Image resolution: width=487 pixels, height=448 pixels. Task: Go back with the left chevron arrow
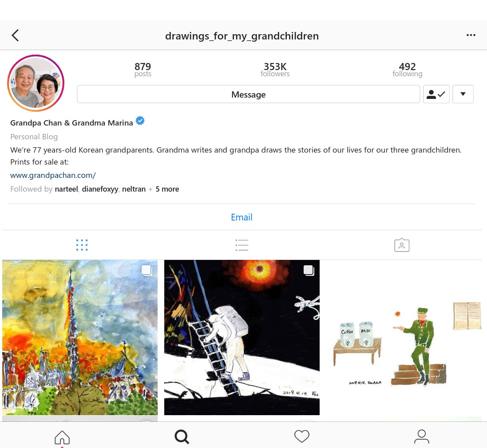(x=15, y=35)
